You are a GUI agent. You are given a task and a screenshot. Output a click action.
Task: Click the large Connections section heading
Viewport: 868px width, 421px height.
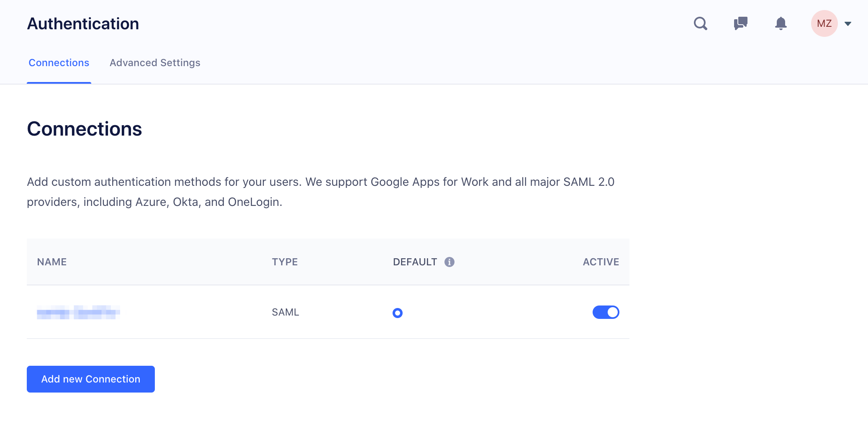pyautogui.click(x=85, y=129)
